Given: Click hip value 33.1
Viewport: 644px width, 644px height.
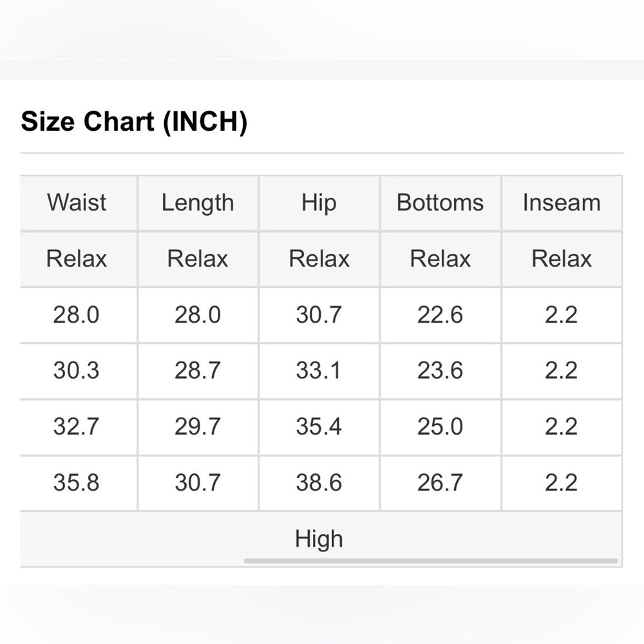Looking at the screenshot, I should (x=319, y=370).
